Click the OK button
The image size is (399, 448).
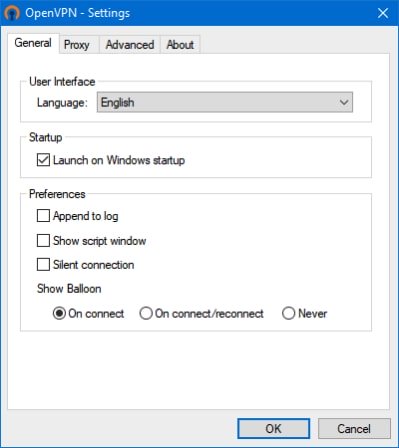274,429
